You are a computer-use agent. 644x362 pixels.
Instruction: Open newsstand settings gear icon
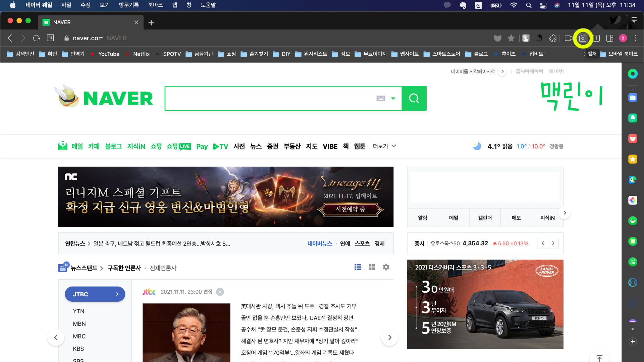pos(386,267)
